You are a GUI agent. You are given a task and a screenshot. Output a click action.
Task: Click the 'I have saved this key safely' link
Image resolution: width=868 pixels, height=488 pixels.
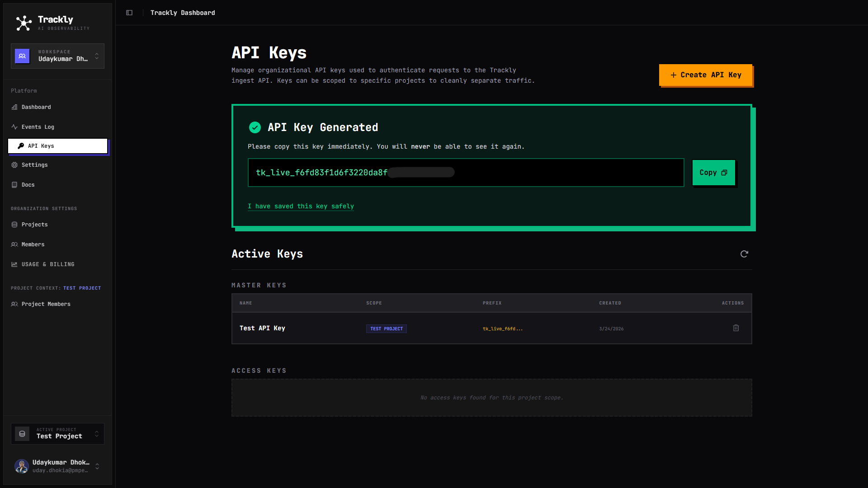pyautogui.click(x=301, y=206)
